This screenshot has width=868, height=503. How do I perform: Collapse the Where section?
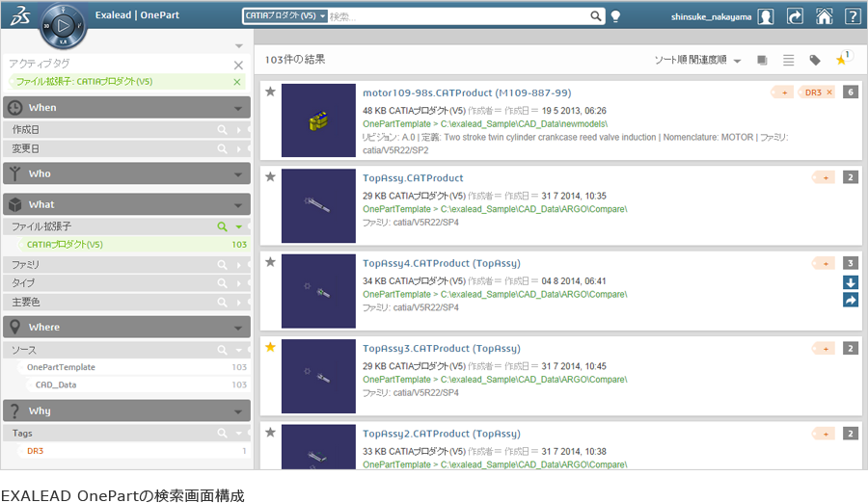coord(238,328)
